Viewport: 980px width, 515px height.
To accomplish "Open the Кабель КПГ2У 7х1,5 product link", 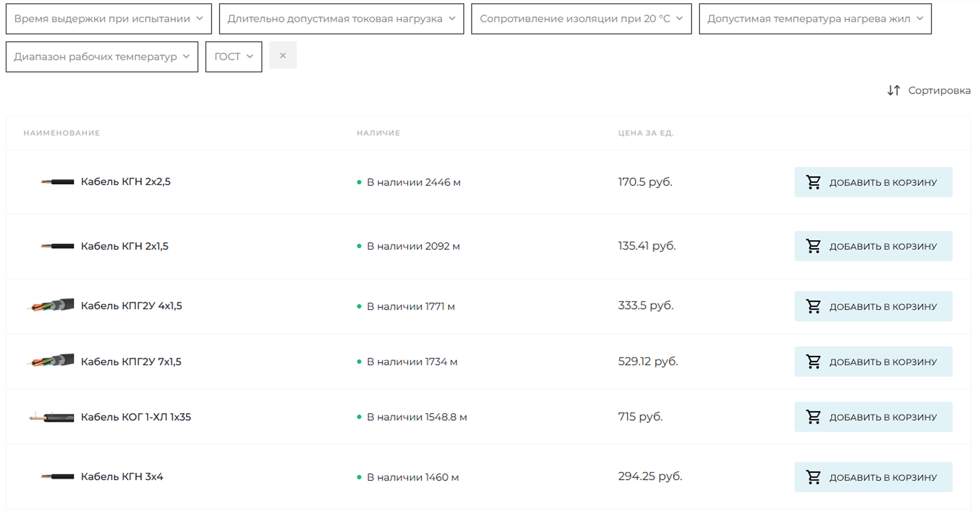I will coord(131,362).
